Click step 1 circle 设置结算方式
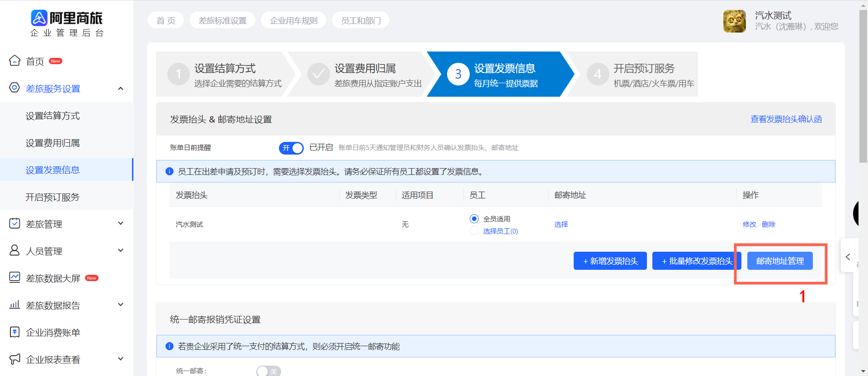This screenshot has width=868, height=376. (x=179, y=74)
